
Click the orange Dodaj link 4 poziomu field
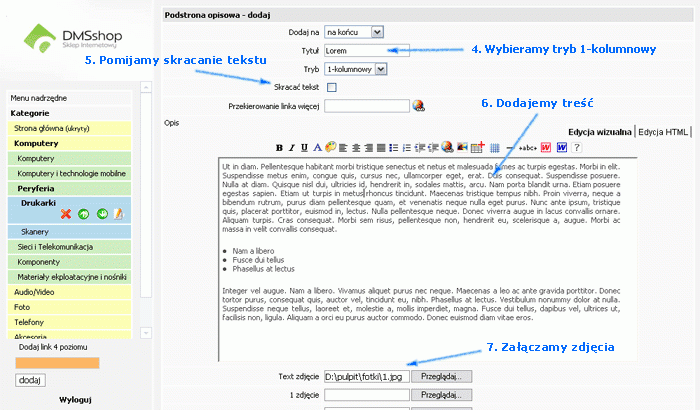57,363
